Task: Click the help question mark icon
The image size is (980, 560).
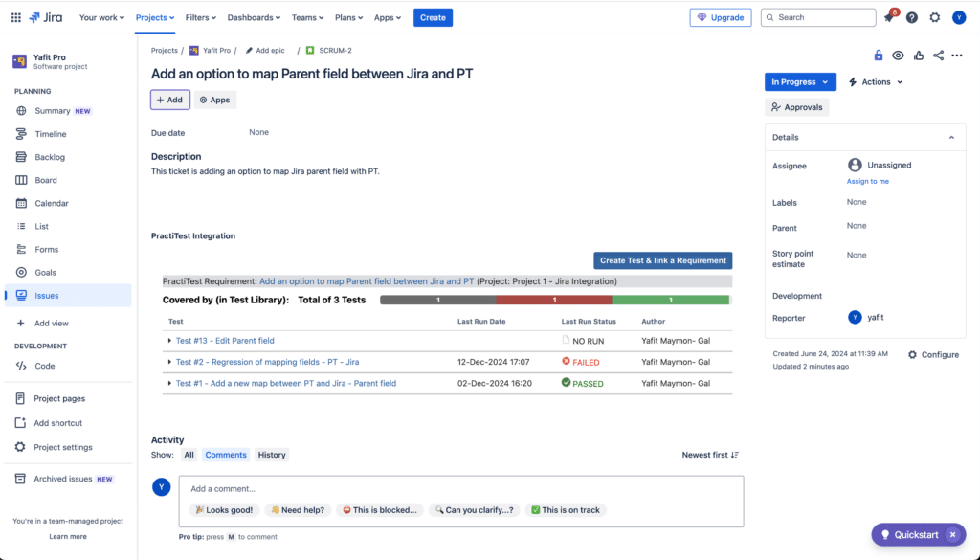Action: 912,17
